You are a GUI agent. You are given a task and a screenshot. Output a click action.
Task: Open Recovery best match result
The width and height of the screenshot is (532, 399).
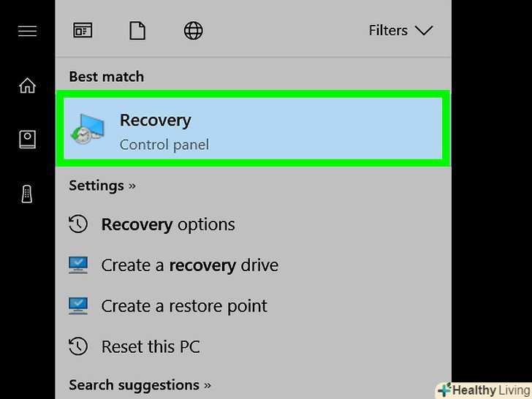[x=253, y=129]
